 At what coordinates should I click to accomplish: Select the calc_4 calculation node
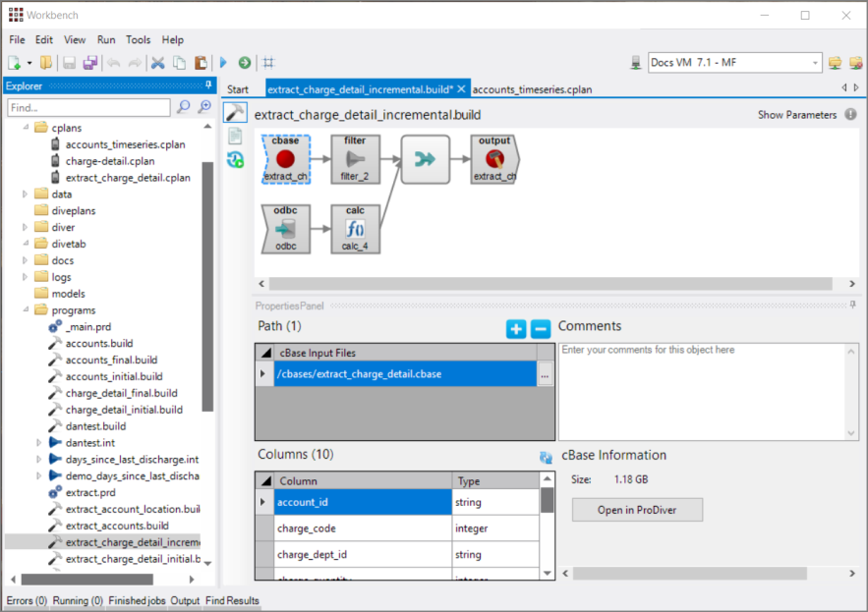(x=355, y=229)
